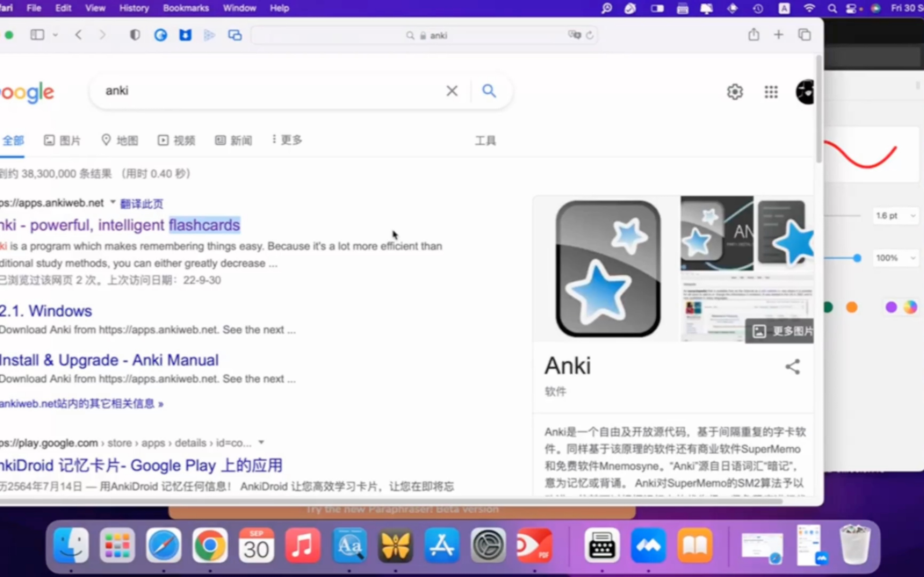Image resolution: width=924 pixels, height=577 pixels.
Task: Open Spotlight search in menu bar
Action: tap(833, 8)
